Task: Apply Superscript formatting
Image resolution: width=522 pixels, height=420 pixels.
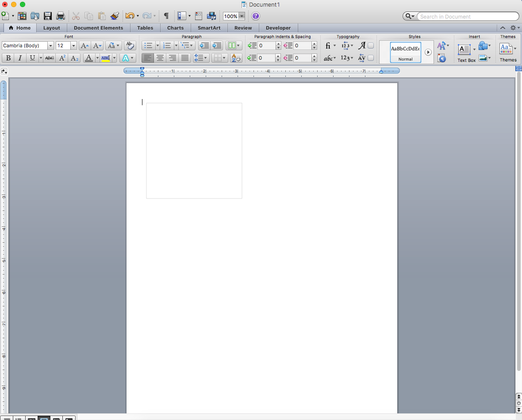Action: coord(62,58)
